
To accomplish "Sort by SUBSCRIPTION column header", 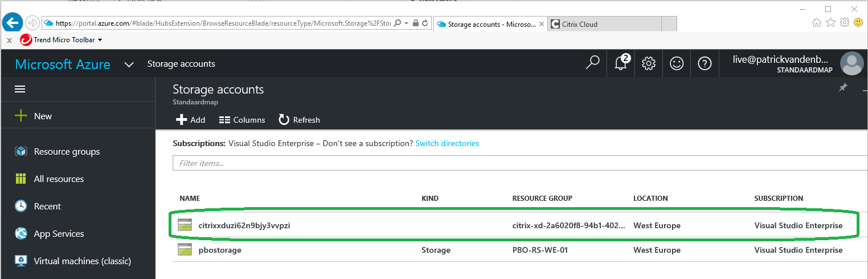I will click(x=779, y=199).
